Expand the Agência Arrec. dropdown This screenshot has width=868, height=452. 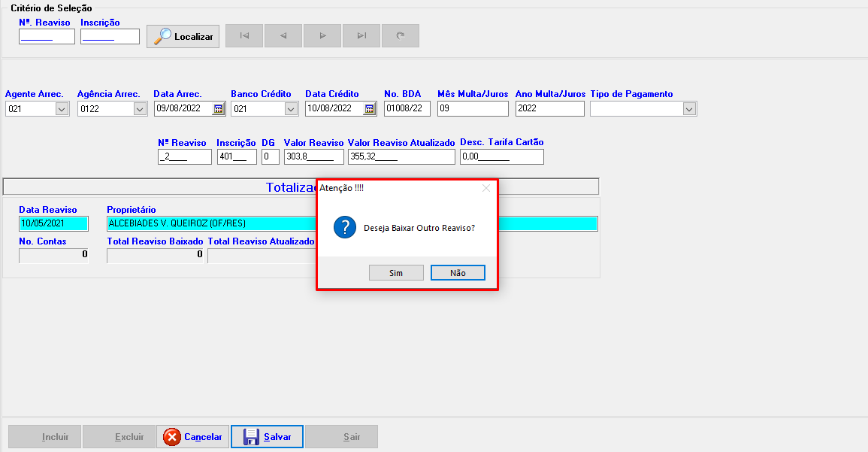(x=139, y=109)
